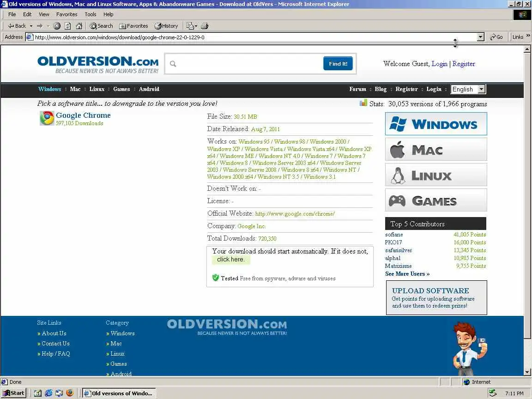Click the magnifier icon in site search

pyautogui.click(x=173, y=64)
